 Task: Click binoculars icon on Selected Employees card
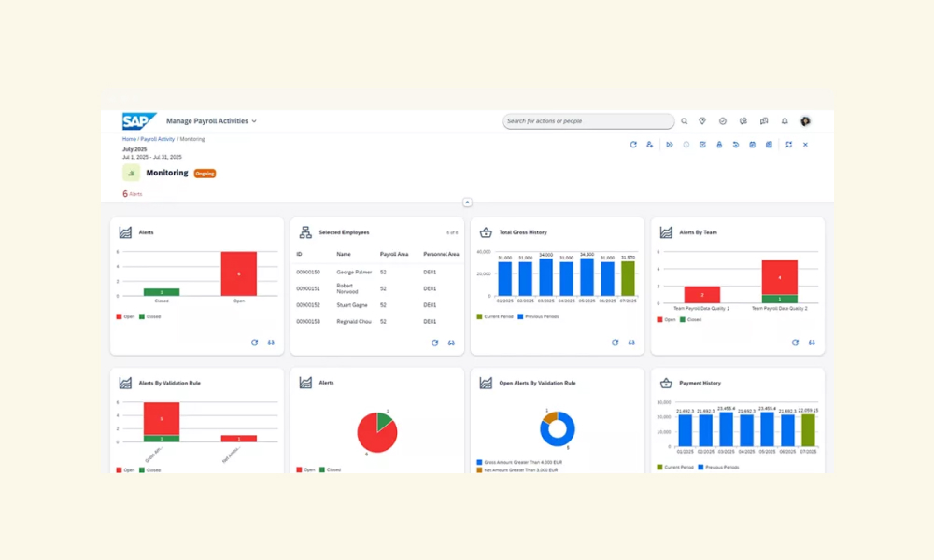pyautogui.click(x=451, y=343)
